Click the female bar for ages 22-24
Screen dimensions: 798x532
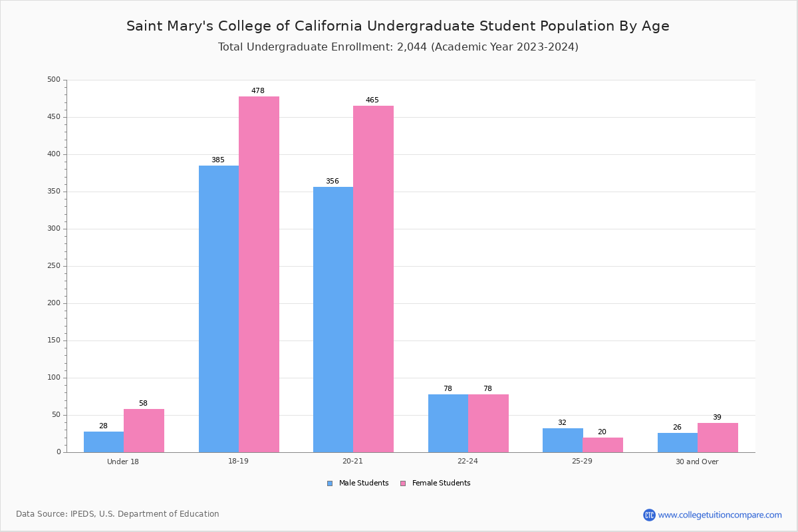click(x=488, y=423)
